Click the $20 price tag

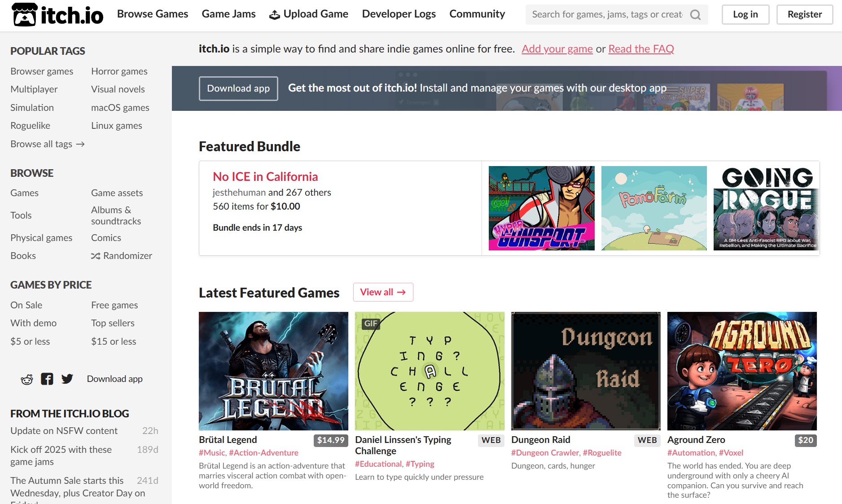[806, 440]
